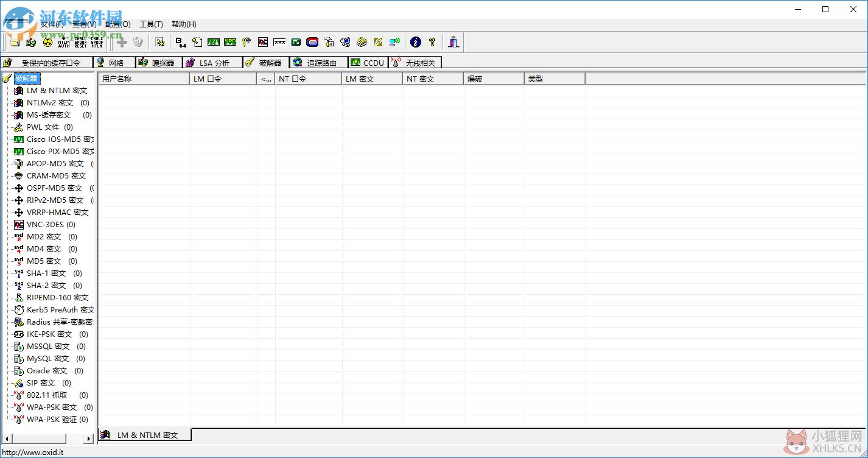Image resolution: width=868 pixels, height=458 pixels.
Task: Select RIPEMD-160 密文 in the tree
Action: [x=58, y=298]
